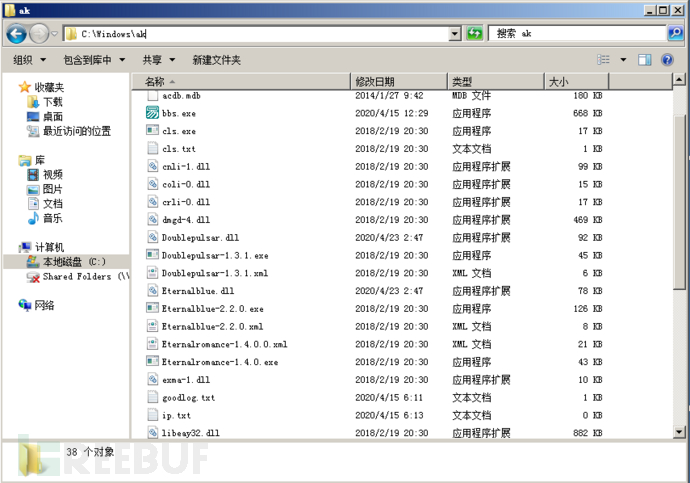Click the 668 KB size of bbs.exe

click(x=587, y=113)
